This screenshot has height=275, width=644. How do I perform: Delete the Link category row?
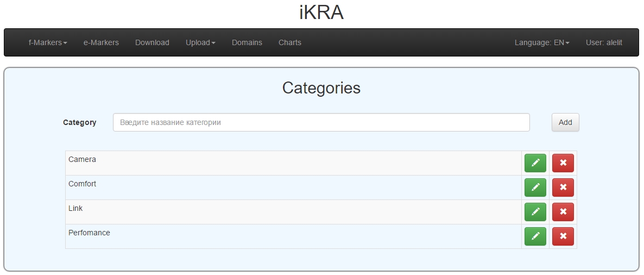coord(563,212)
